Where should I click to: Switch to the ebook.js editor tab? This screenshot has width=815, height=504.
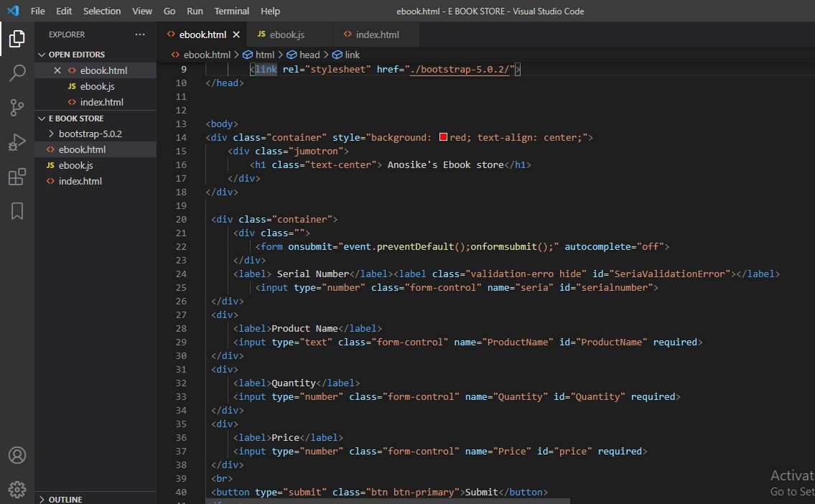tap(290, 34)
